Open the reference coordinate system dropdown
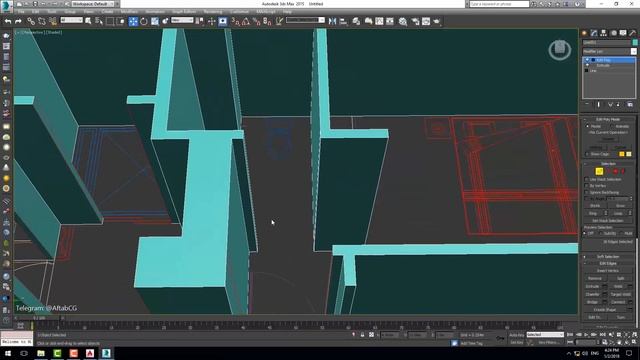 182,20
